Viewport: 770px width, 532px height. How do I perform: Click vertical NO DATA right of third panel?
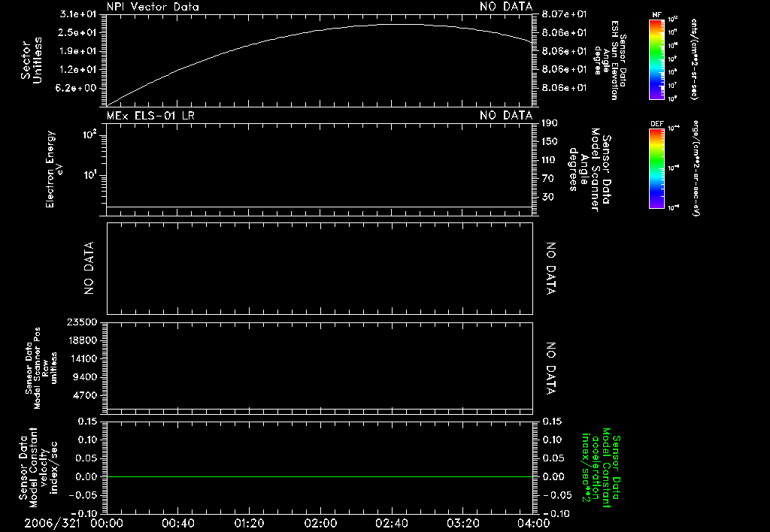coord(551,268)
